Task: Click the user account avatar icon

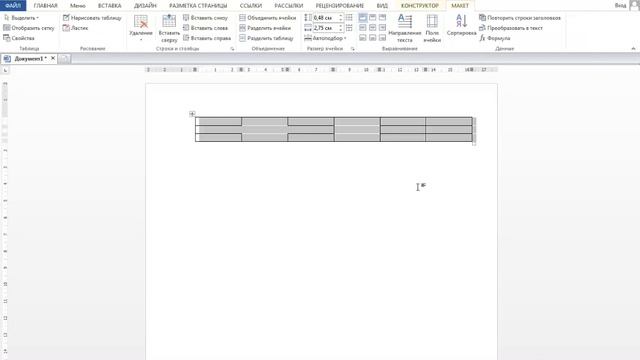Action: (x=635, y=5)
